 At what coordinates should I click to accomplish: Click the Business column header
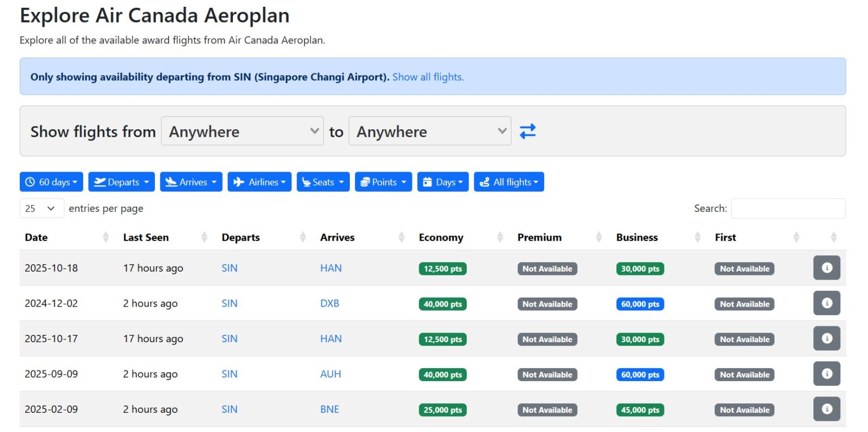point(637,237)
